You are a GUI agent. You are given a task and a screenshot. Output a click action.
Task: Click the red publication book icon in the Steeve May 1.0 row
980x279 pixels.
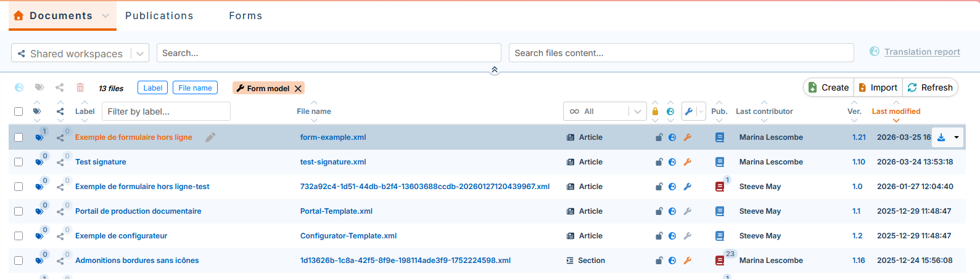(x=720, y=187)
